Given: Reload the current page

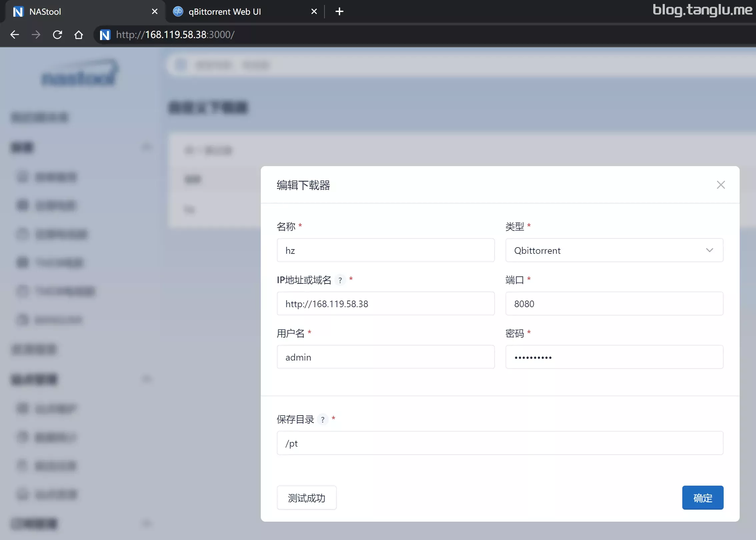Looking at the screenshot, I should tap(57, 35).
